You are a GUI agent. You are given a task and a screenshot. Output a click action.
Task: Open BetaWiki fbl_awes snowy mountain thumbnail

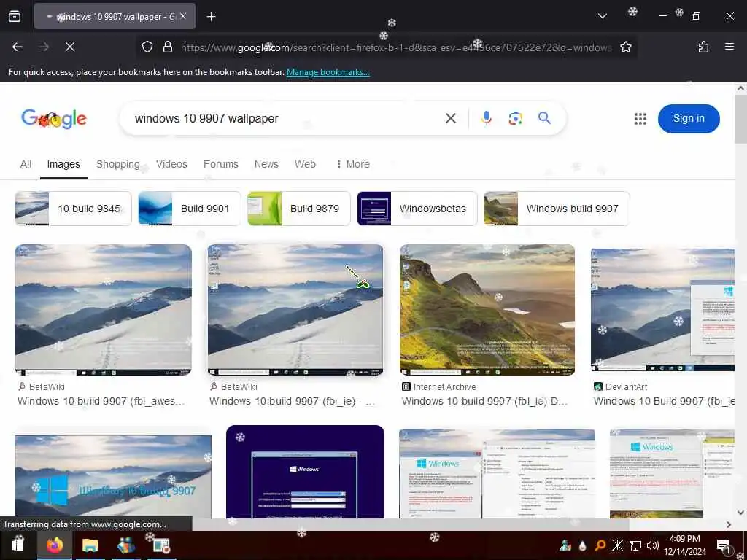(x=103, y=309)
